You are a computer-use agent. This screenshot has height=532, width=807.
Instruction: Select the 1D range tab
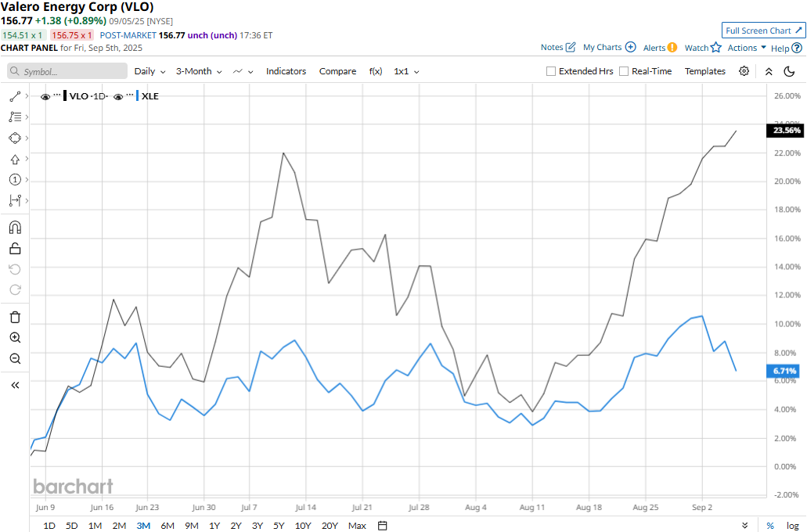(x=49, y=525)
